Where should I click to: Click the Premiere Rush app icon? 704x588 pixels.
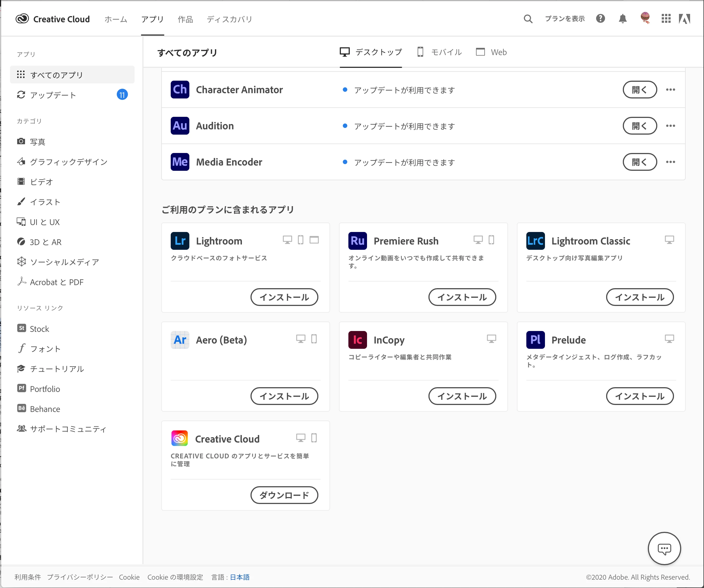tap(357, 241)
